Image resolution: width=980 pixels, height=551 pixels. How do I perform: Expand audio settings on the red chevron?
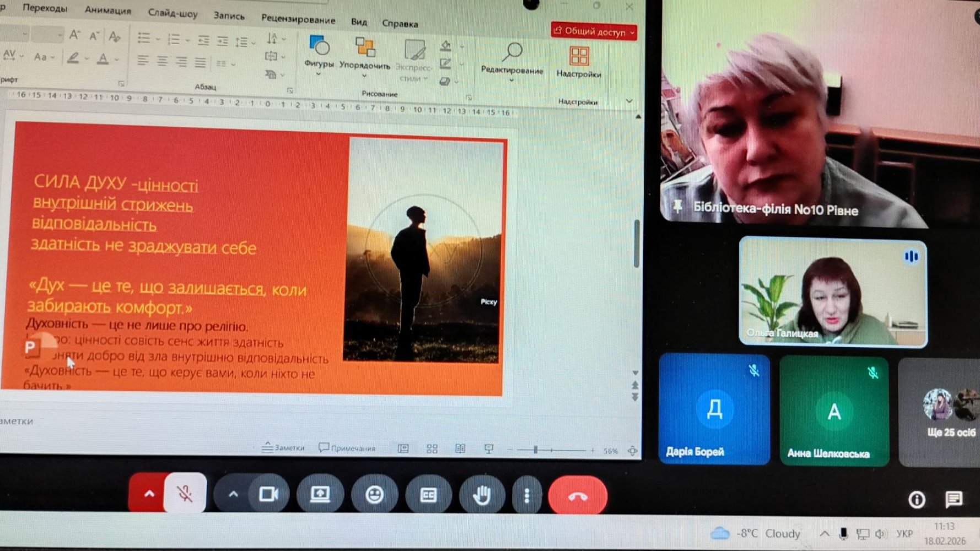tap(149, 493)
